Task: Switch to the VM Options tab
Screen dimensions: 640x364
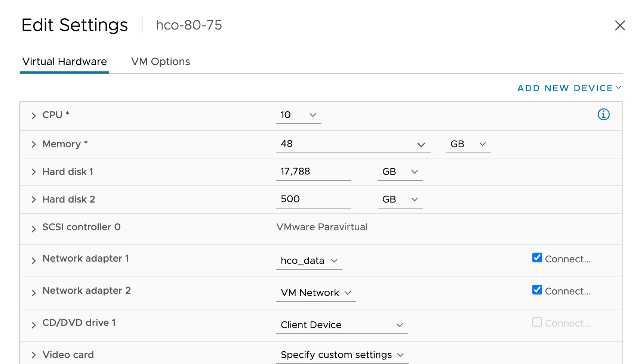Action: click(160, 61)
